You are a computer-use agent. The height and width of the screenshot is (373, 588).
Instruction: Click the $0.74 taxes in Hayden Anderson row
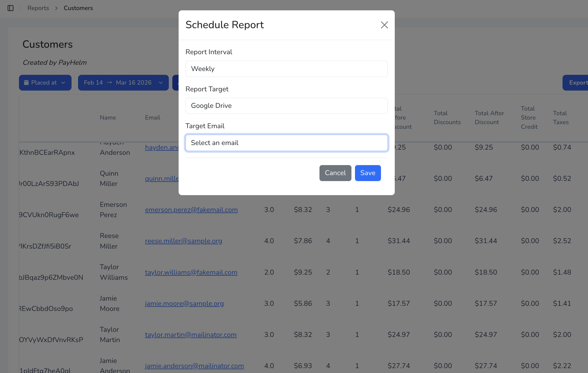coord(562,147)
